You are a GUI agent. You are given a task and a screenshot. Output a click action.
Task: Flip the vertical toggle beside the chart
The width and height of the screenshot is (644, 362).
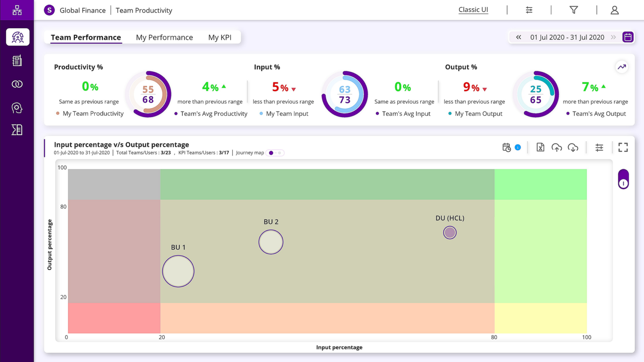pyautogui.click(x=623, y=179)
